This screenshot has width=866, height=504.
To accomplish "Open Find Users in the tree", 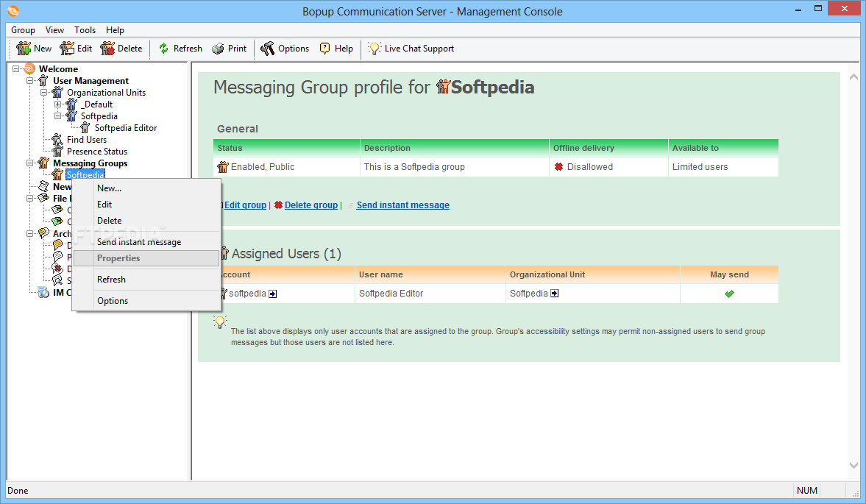I will point(87,140).
